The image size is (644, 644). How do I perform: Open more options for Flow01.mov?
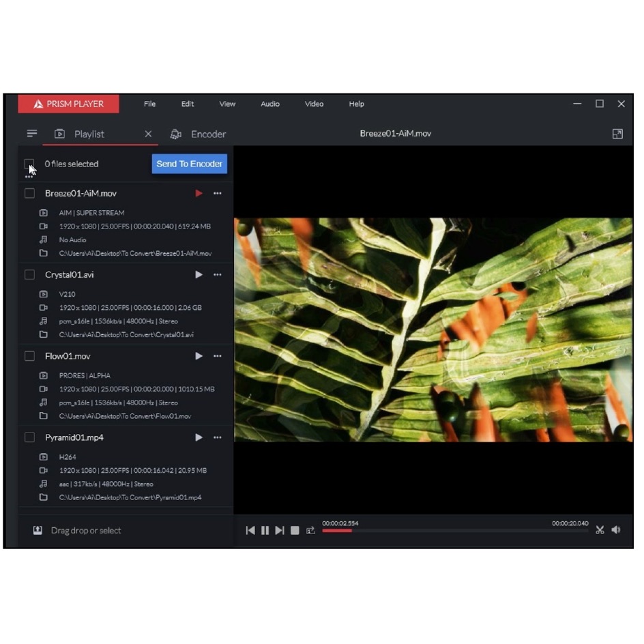pos(217,355)
